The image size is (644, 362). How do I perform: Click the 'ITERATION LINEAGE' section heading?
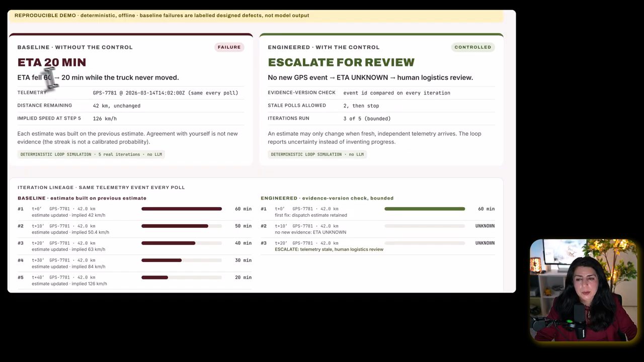pos(101,188)
